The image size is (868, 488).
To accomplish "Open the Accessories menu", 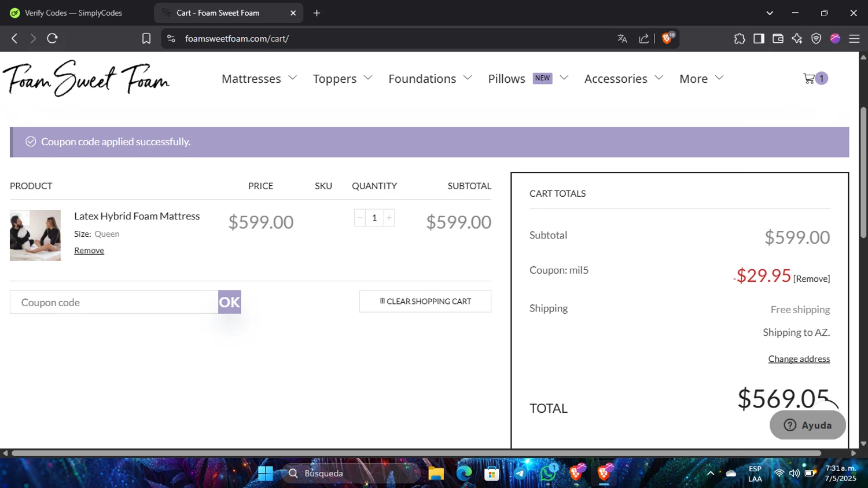I will [x=616, y=79].
